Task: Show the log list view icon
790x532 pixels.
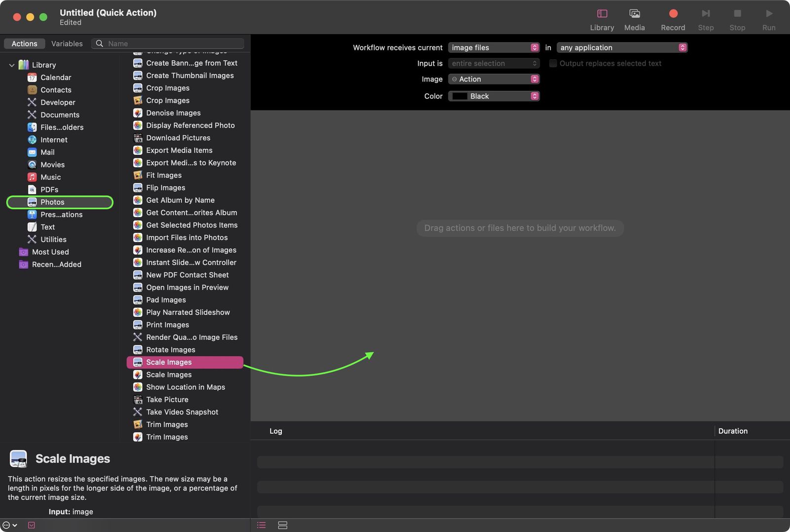Action: coord(261,525)
